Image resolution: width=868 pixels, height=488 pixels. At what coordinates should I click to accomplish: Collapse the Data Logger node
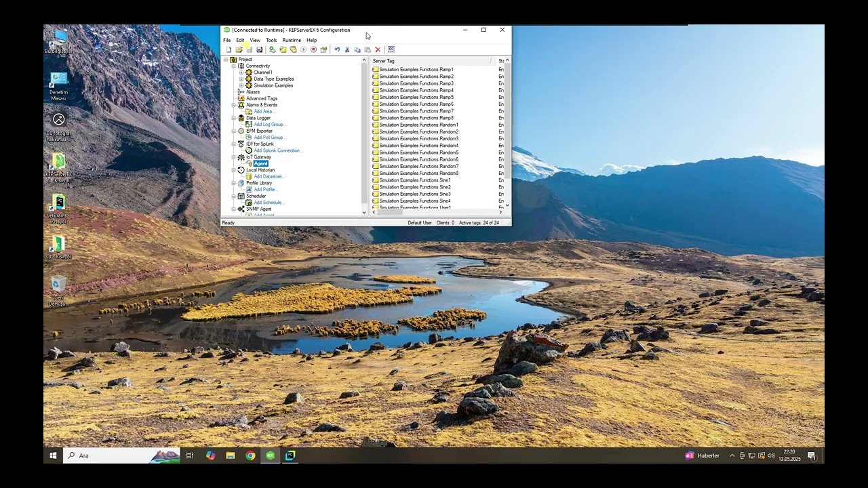point(234,118)
